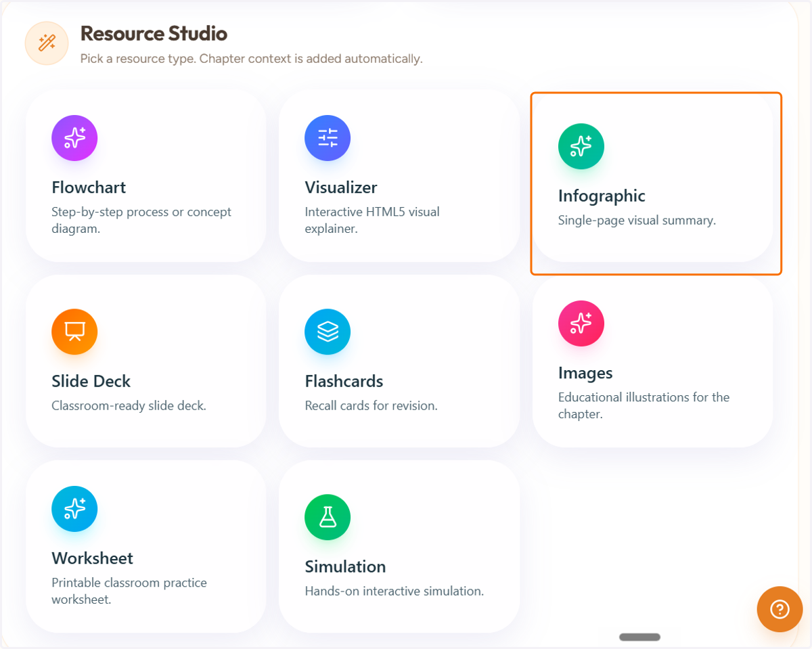
Task: Click the purple Flowchart sparkle icon
Action: coord(74,138)
